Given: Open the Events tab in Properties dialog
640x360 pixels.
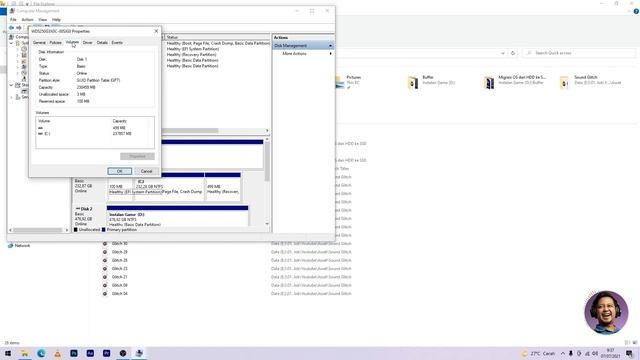Looking at the screenshot, I should click(117, 42).
